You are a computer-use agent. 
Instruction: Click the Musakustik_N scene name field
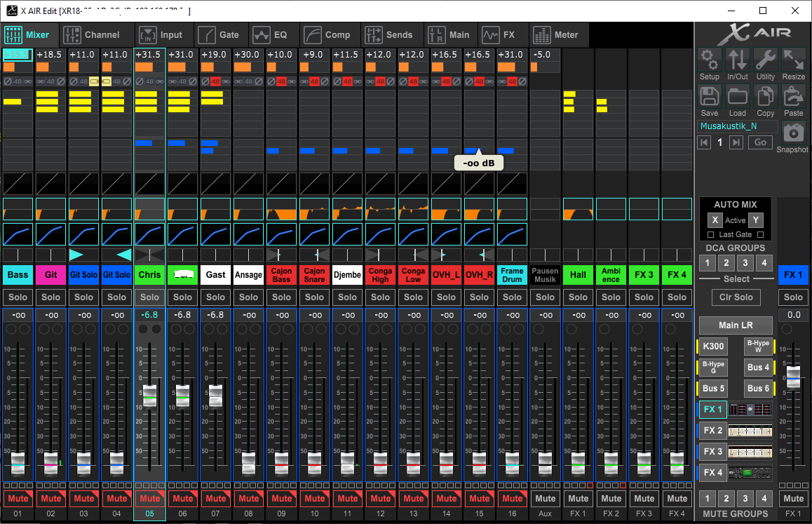click(737, 126)
